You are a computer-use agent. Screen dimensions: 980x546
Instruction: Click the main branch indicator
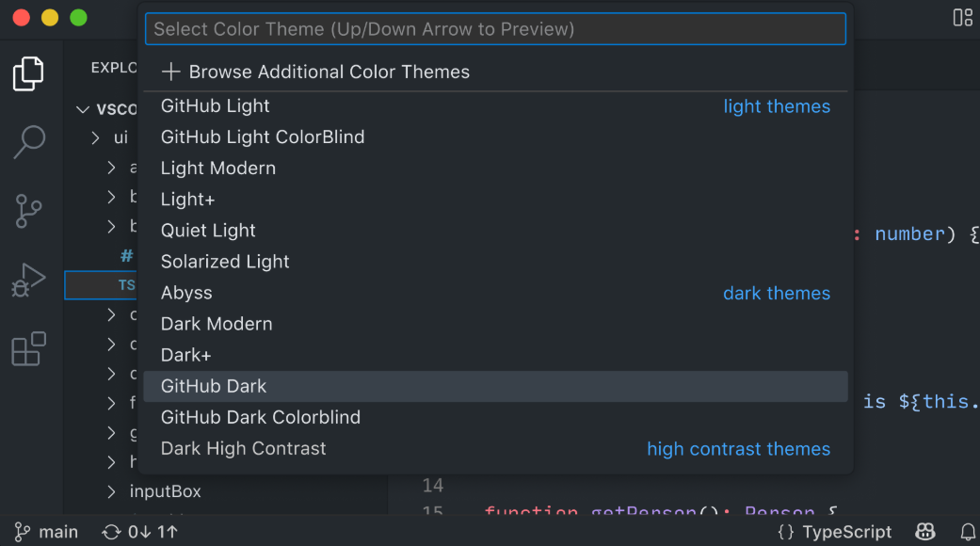(46, 532)
